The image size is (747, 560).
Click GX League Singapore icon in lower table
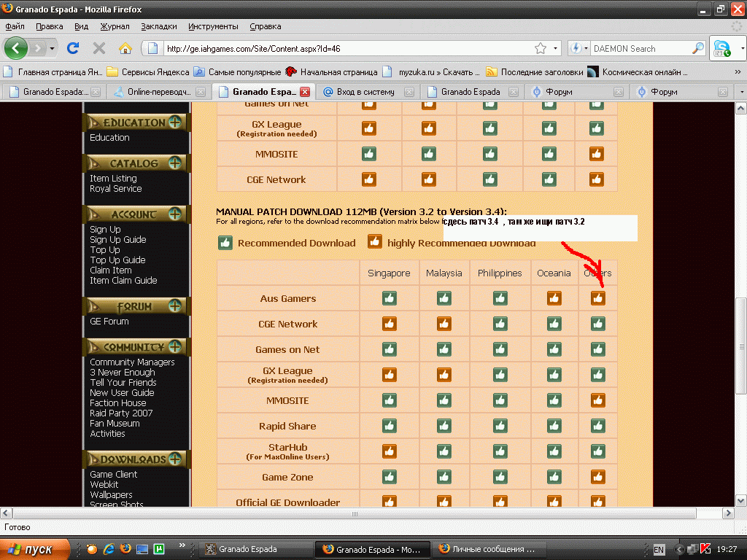(x=390, y=375)
